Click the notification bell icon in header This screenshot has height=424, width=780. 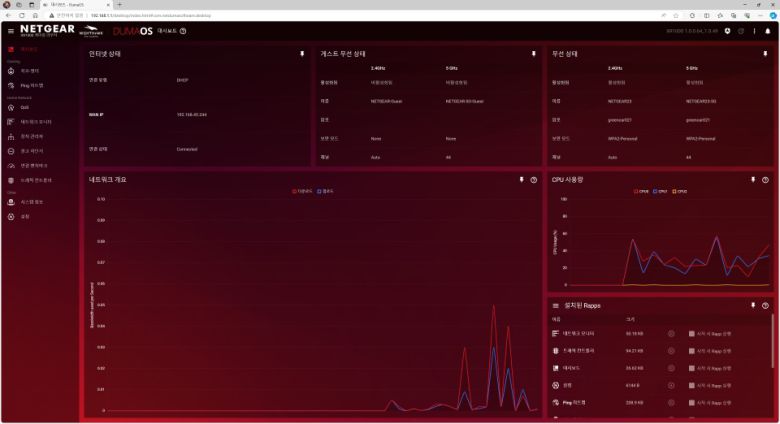768,31
